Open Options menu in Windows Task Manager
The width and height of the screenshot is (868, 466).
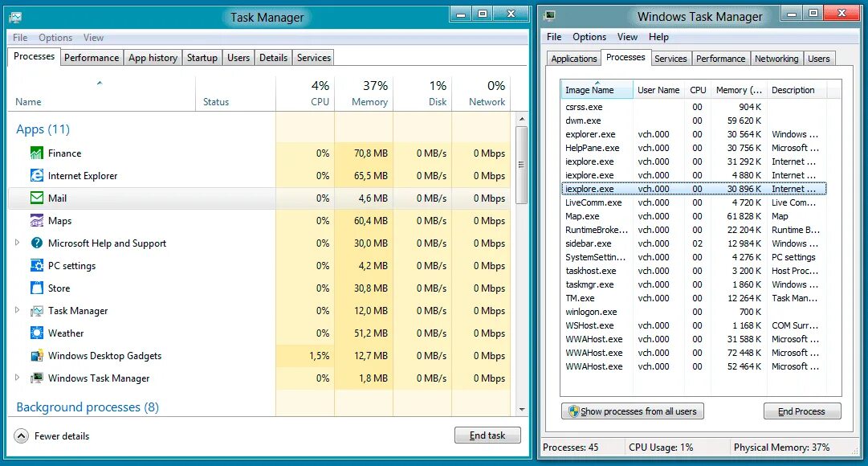point(589,37)
